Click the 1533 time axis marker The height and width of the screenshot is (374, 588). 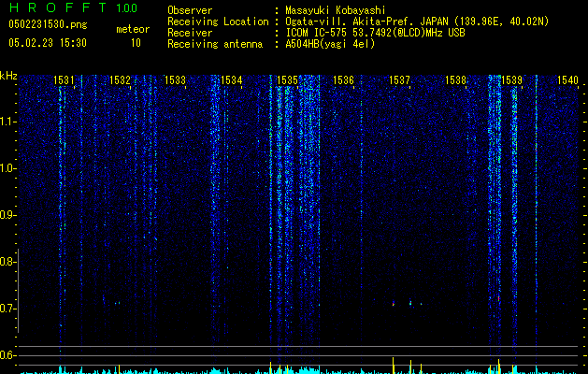[x=176, y=80]
